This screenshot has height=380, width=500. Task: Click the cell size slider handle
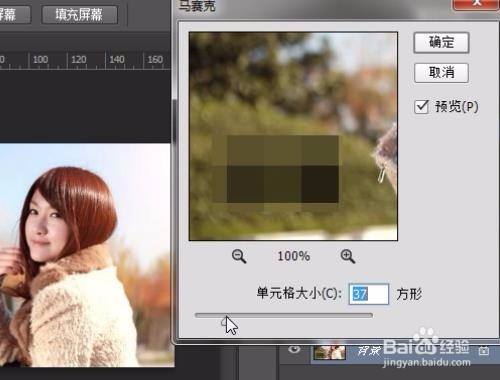pyautogui.click(x=226, y=321)
